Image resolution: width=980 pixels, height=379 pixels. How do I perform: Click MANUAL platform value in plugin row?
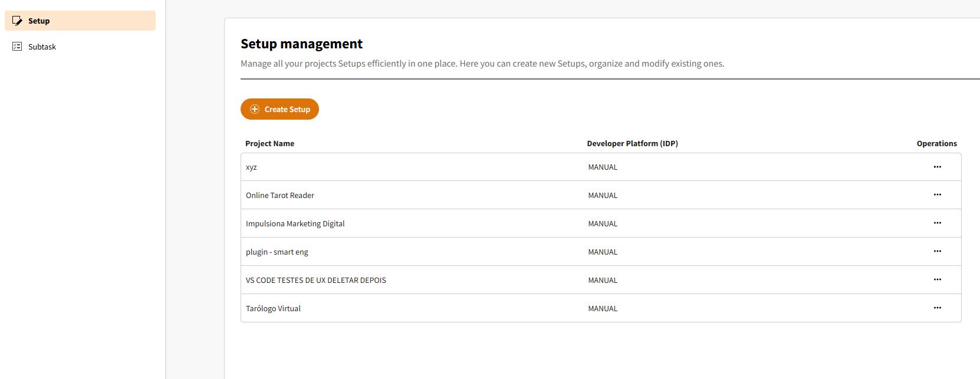tap(603, 252)
